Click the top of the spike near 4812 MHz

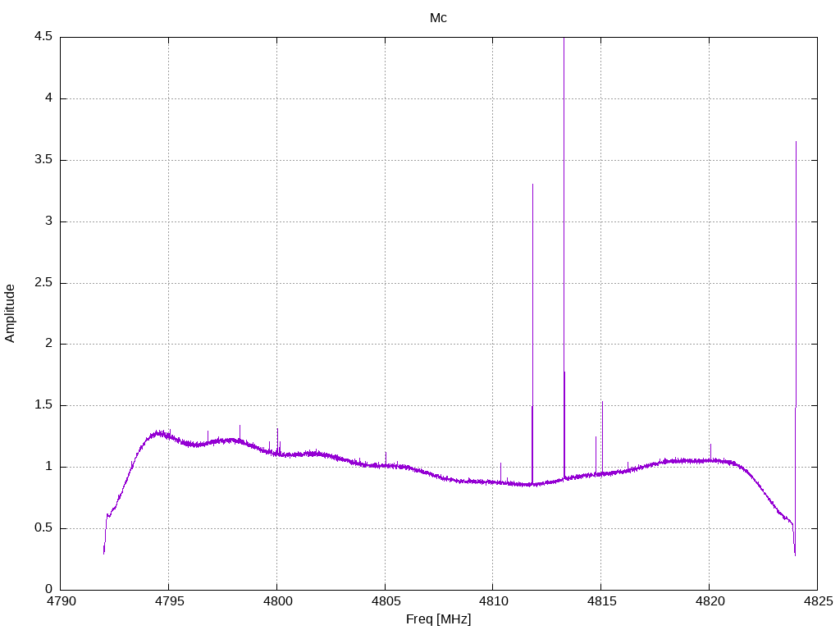point(532,185)
